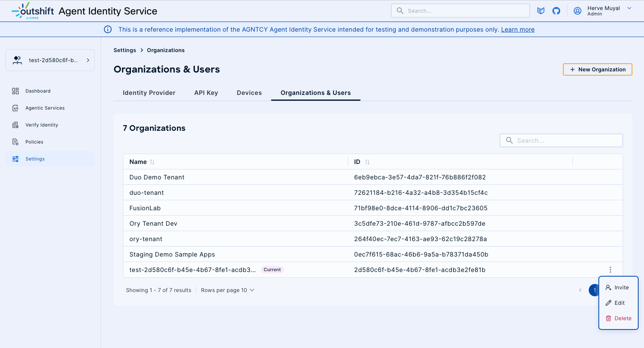The height and width of the screenshot is (348, 644).
Task: Select Invite from the context menu
Action: 618,287
